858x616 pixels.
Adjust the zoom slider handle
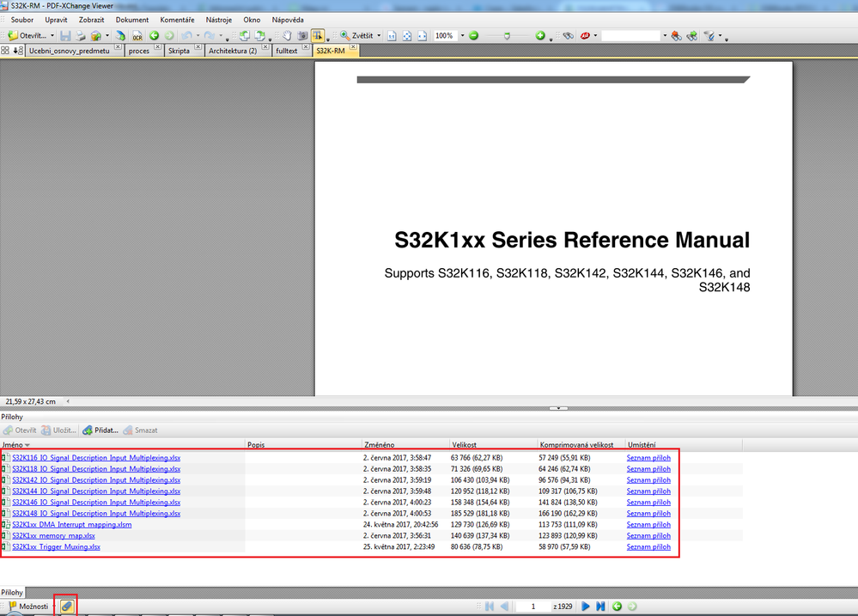(507, 35)
